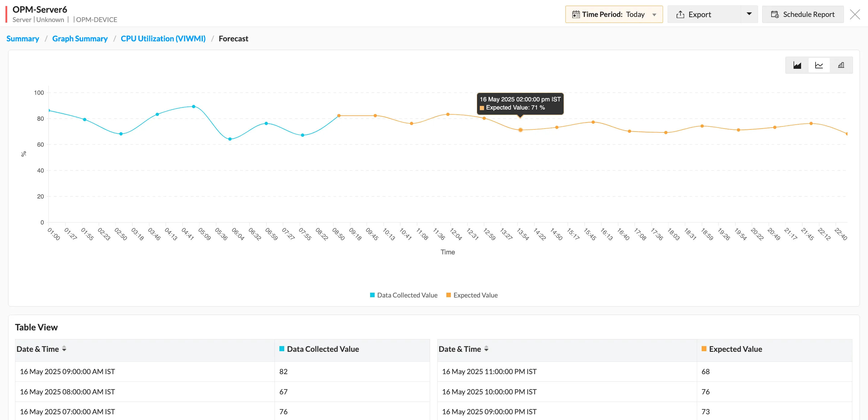Click the orange square in Expected Value table header

(x=703, y=349)
